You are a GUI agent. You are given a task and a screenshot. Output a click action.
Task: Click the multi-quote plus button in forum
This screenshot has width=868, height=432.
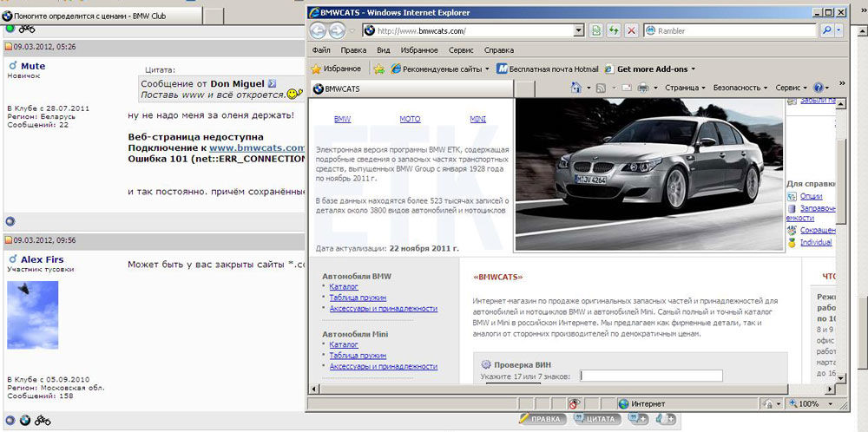tap(639, 419)
